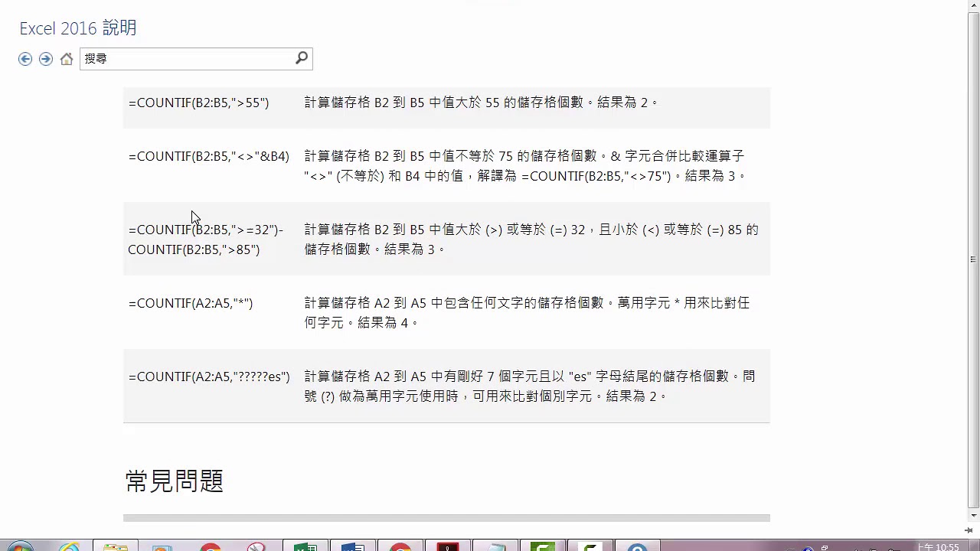The image size is (980, 551).
Task: Click description about 不等於 75 的儲存格個數
Action: (525, 166)
